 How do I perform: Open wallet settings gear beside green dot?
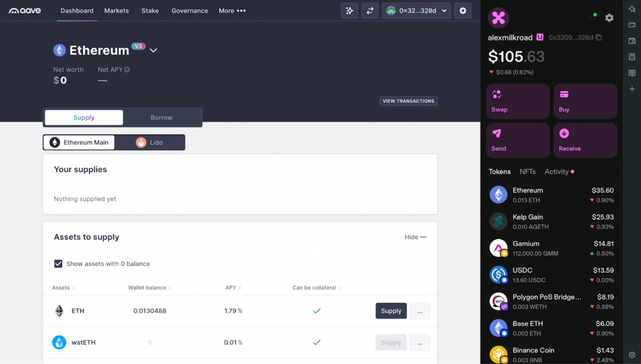pos(609,18)
